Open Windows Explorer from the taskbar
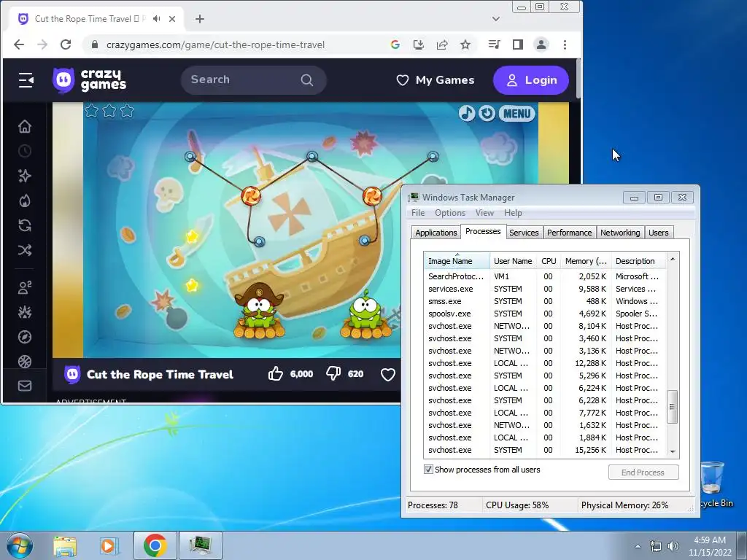This screenshot has height=560, width=747. pyautogui.click(x=65, y=545)
